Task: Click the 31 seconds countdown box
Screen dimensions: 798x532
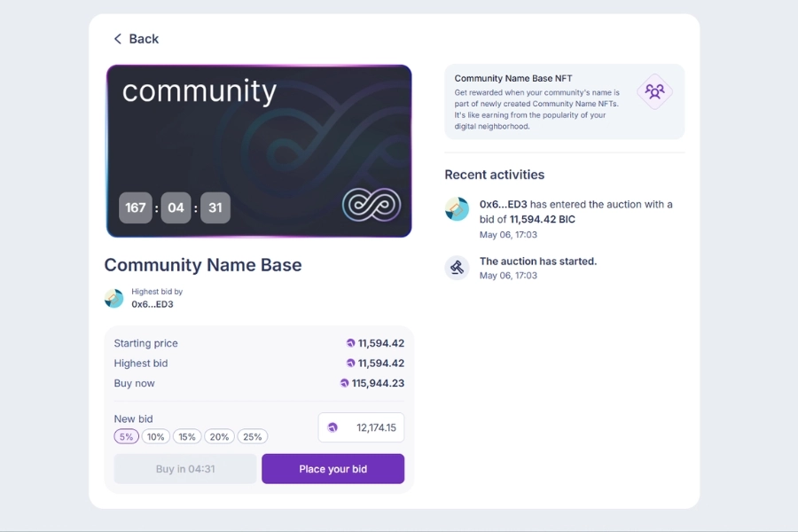Action: (215, 207)
